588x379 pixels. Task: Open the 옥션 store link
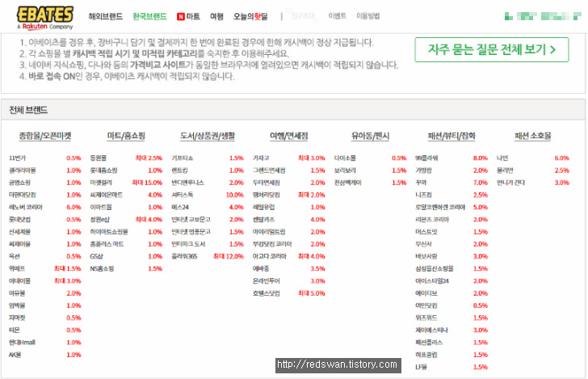[15, 256]
